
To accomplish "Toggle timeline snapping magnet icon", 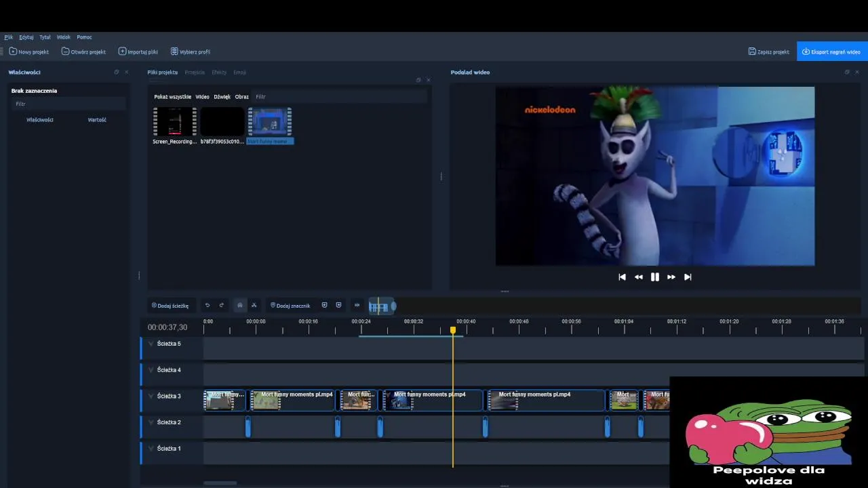I will [x=239, y=306].
